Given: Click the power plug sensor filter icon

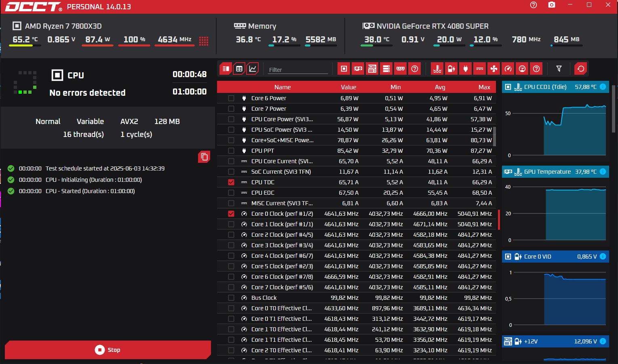Looking at the screenshot, I should coord(466,69).
